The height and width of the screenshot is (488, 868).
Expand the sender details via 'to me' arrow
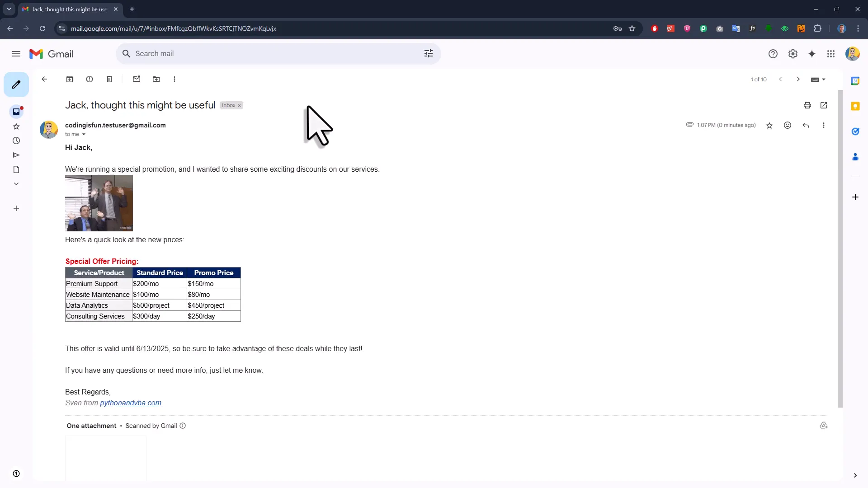tap(84, 135)
